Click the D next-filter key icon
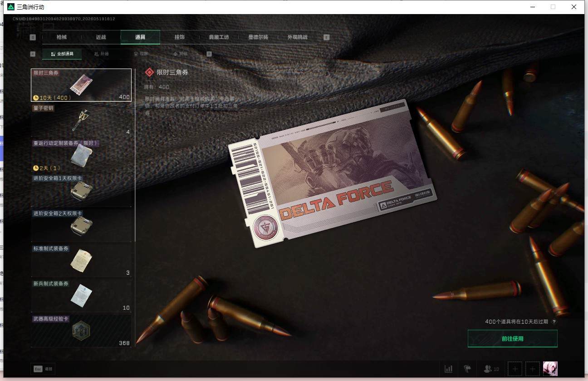Screen dimensions: 588x381 point(209,54)
